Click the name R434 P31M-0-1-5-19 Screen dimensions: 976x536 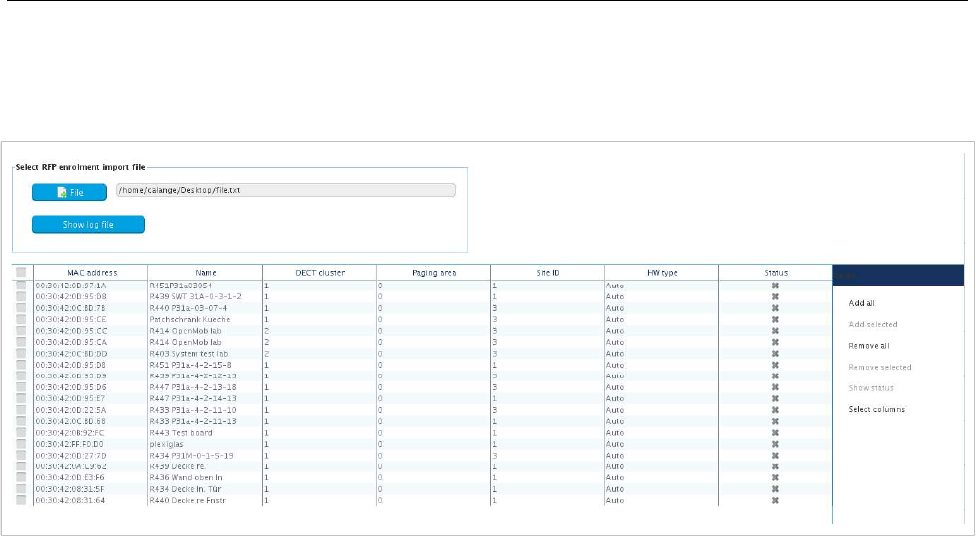[x=191, y=456]
